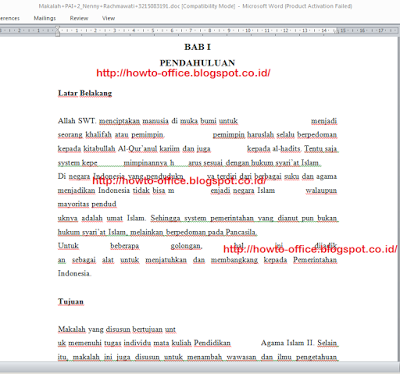Click the word "berpedoman" after "selalu"

[317, 134]
